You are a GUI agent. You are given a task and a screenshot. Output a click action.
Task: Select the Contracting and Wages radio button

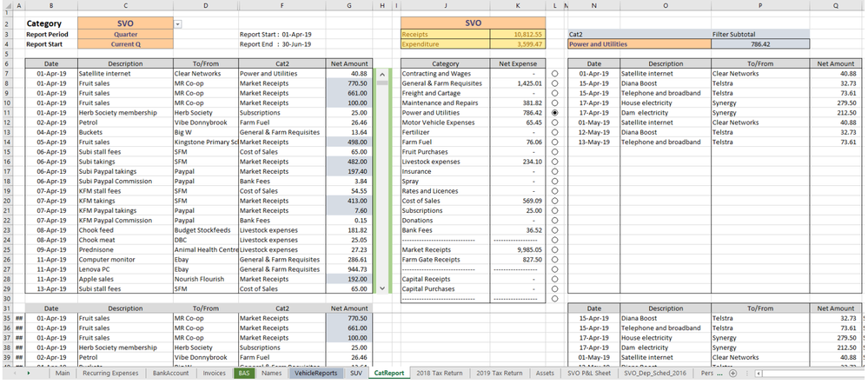[554, 74]
